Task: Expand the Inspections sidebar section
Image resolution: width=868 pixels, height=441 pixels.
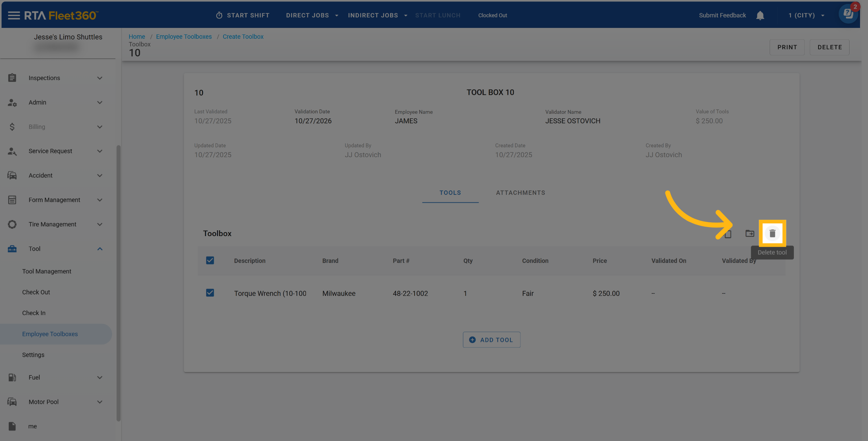Action: point(100,78)
